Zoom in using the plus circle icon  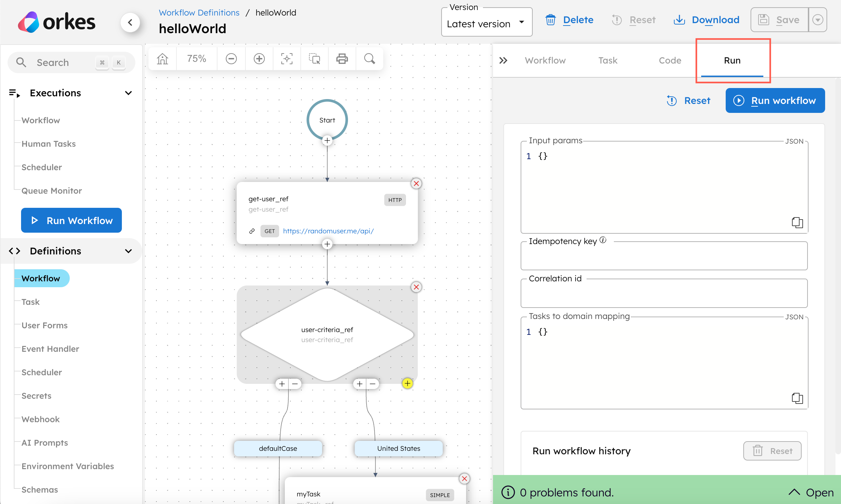259,59
